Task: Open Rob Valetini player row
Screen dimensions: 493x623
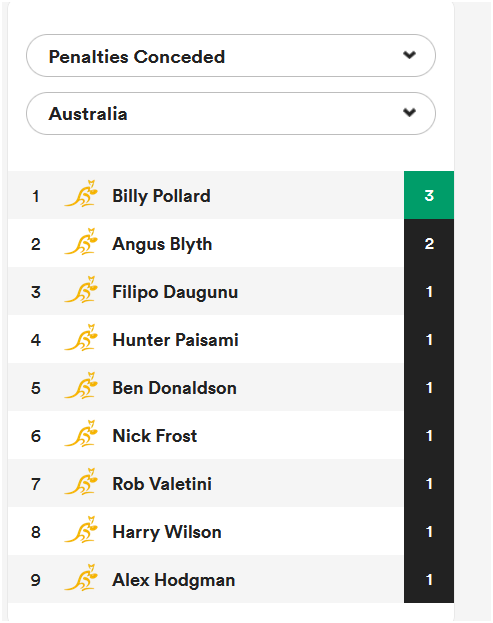Action: pos(231,484)
